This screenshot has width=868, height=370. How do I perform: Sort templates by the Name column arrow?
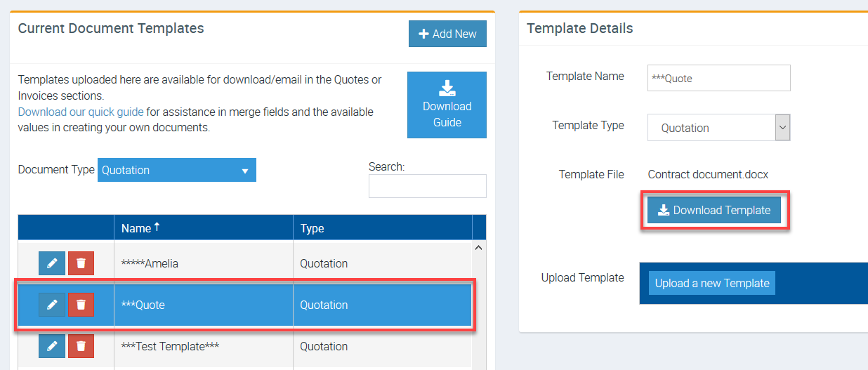pos(157,227)
